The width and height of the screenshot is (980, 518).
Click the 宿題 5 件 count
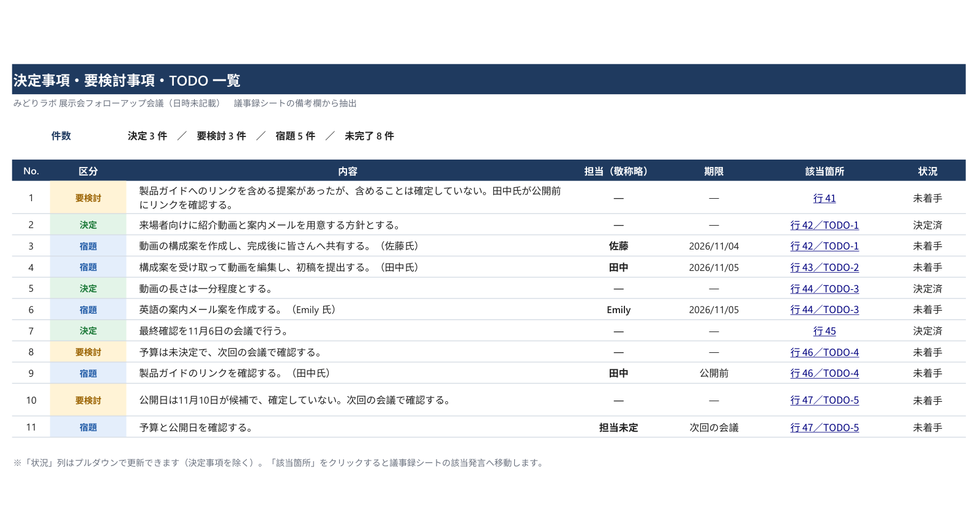tap(295, 136)
